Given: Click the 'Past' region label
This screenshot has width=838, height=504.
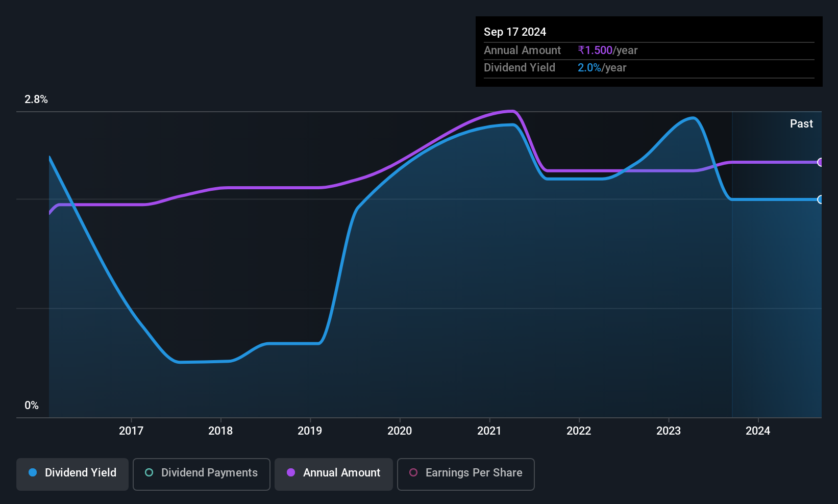Looking at the screenshot, I should [x=801, y=123].
